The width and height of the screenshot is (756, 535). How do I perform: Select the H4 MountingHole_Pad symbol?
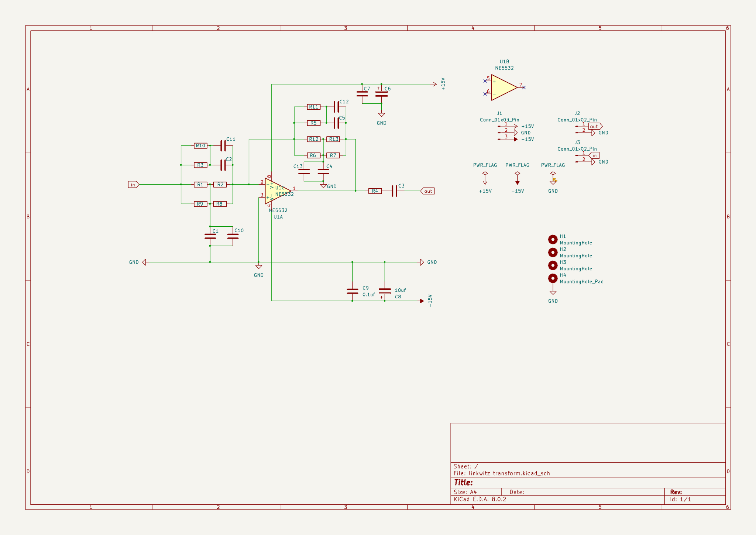pos(553,278)
